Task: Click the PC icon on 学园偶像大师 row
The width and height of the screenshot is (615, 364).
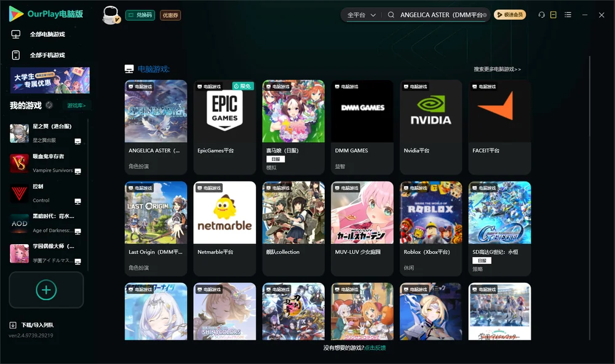Action: point(77,262)
